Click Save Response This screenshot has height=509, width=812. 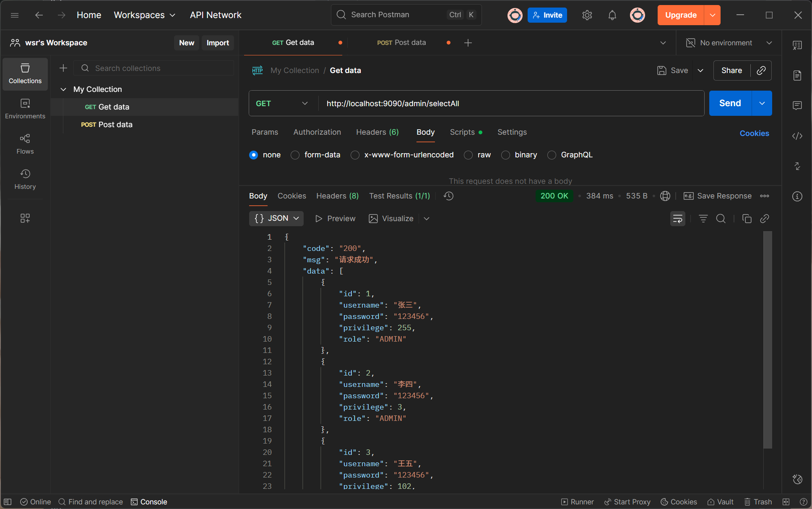(x=718, y=196)
